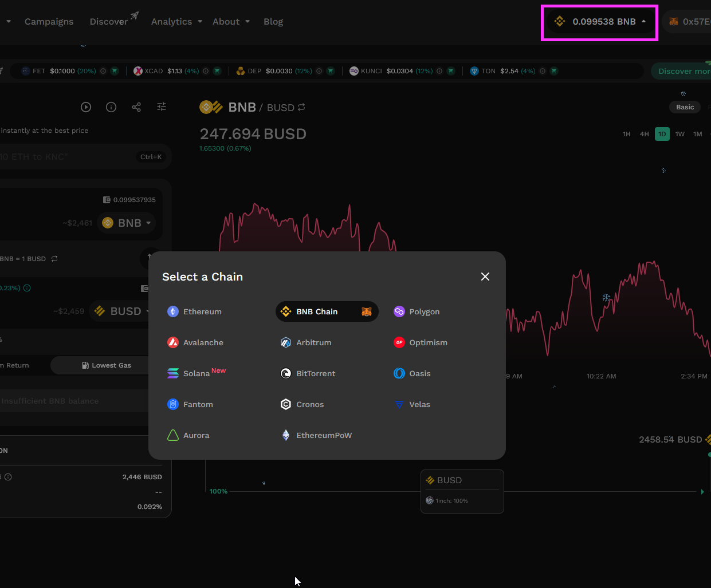Select the highlighted BNB Chain option
Screen dimensions: 711x588
coord(327,311)
